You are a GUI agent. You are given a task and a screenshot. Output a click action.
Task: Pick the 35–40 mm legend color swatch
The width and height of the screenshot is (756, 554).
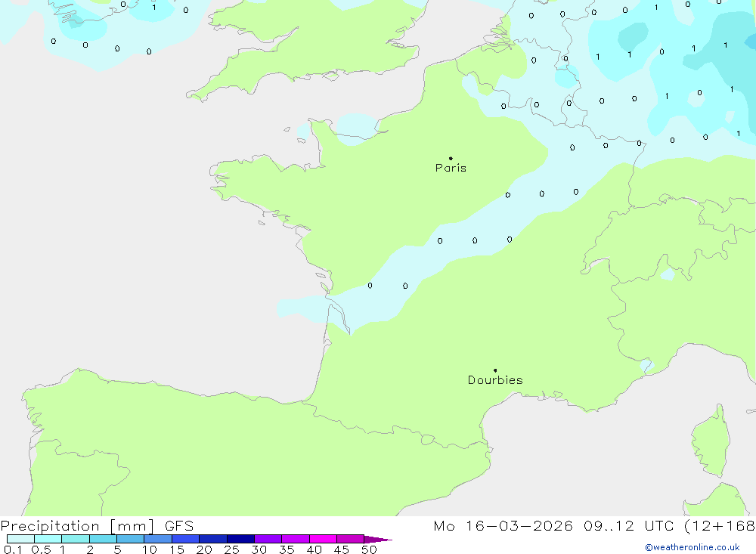pyautogui.click(x=296, y=539)
